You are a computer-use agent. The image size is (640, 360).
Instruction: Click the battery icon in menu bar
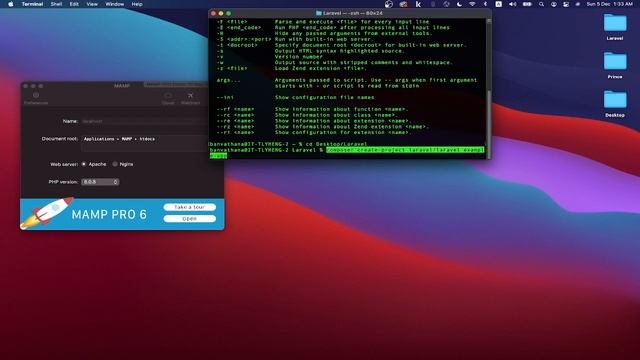point(527,4)
